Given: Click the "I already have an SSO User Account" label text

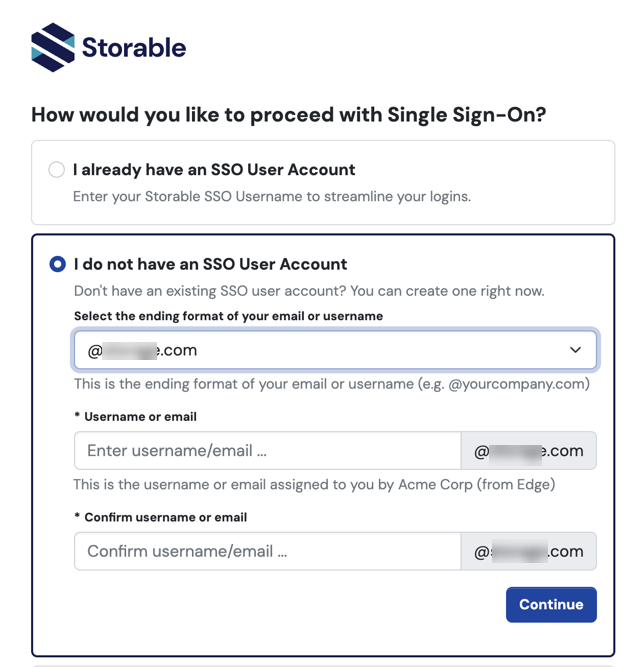Looking at the screenshot, I should point(214,170).
